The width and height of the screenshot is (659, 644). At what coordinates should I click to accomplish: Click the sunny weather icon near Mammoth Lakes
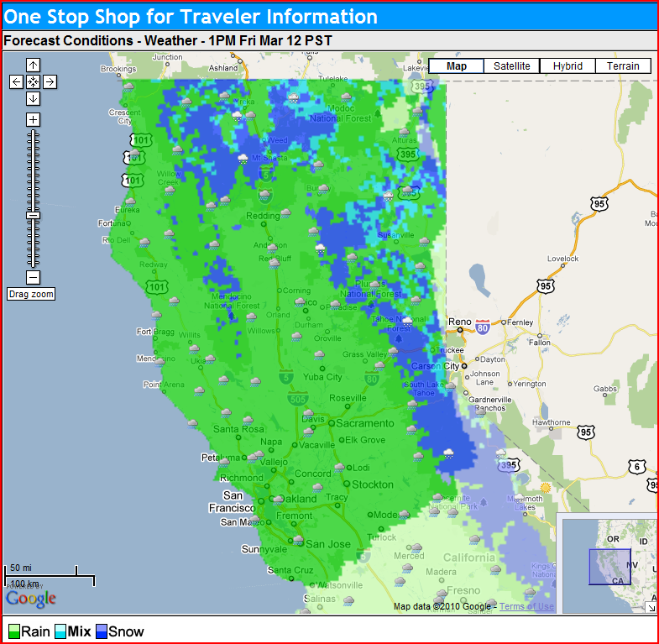click(547, 488)
